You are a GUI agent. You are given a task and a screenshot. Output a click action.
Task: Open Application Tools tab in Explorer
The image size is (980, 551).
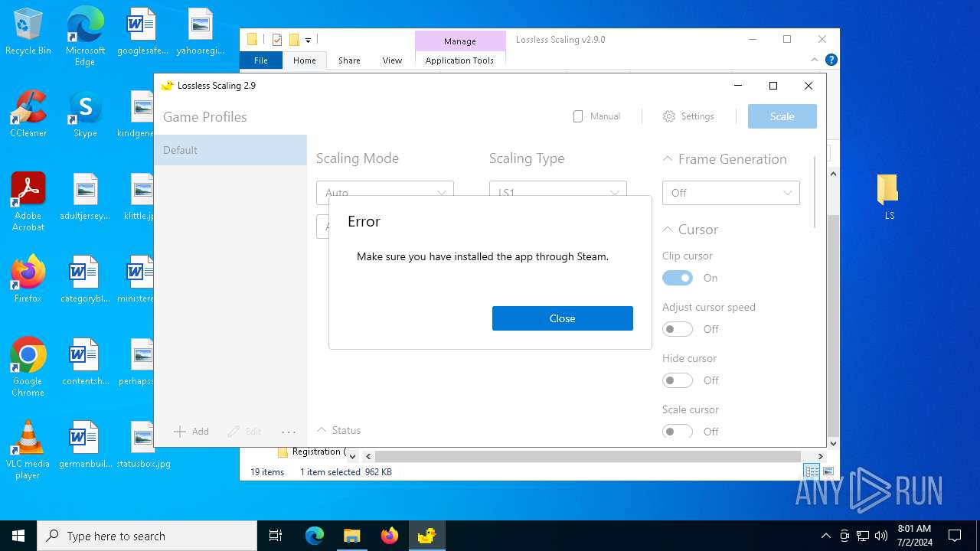(459, 60)
